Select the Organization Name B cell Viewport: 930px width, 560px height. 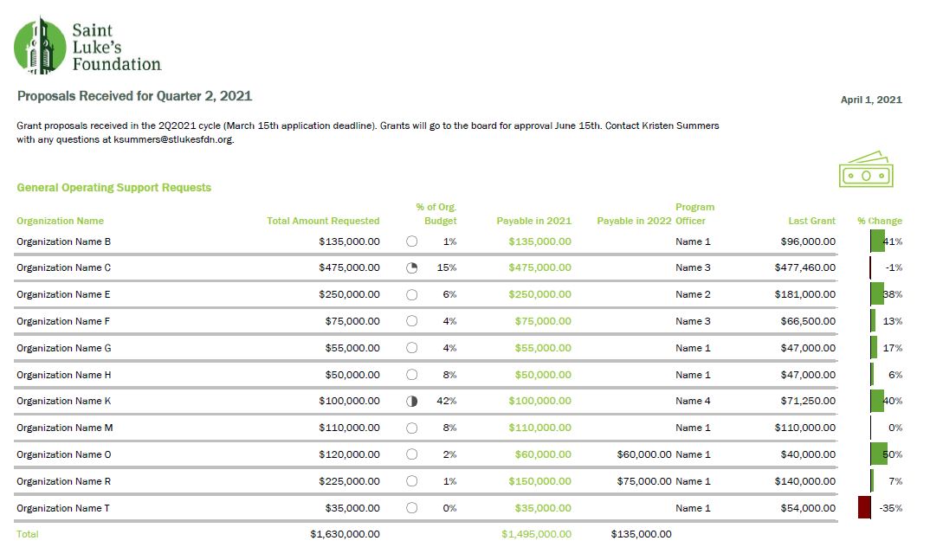pos(63,241)
